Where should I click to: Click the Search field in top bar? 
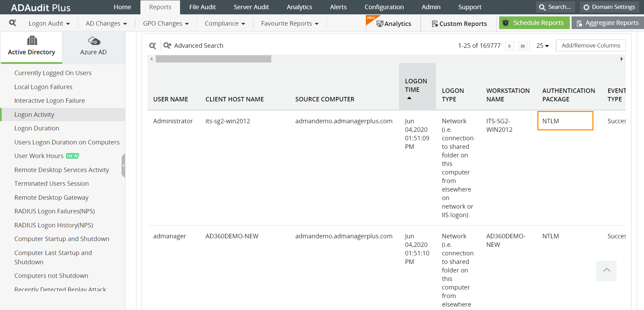click(x=555, y=7)
